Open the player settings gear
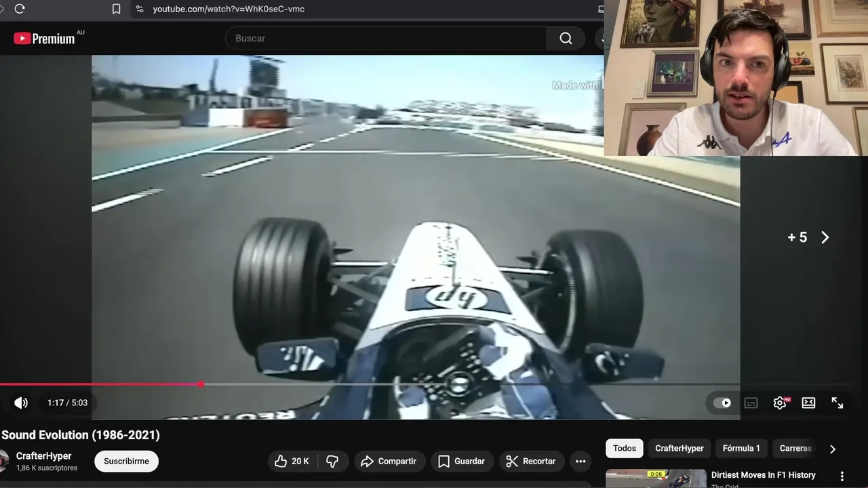Screen dimensions: 868x488 coord(780,403)
